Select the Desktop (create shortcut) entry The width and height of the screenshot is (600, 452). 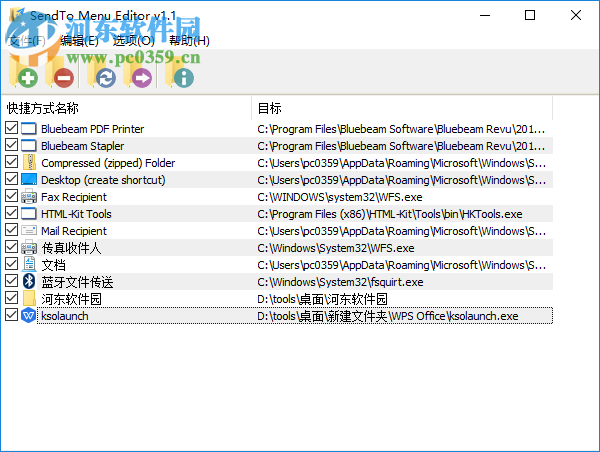pyautogui.click(x=103, y=180)
